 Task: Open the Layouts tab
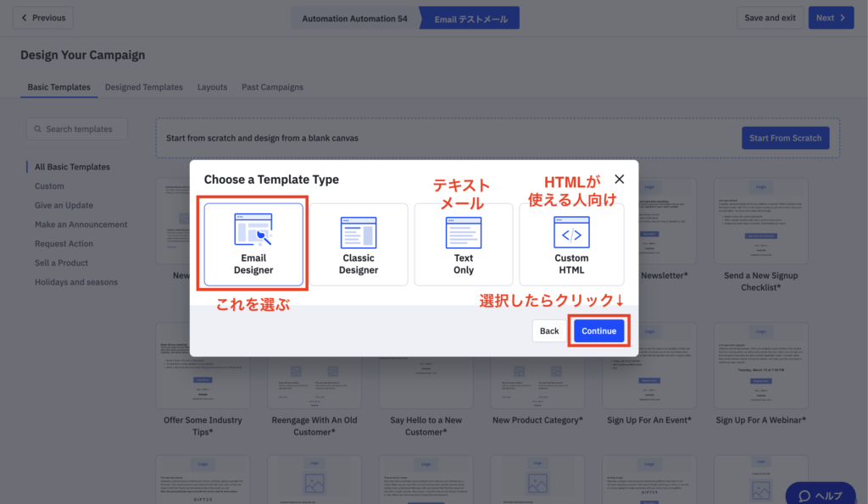coord(212,87)
